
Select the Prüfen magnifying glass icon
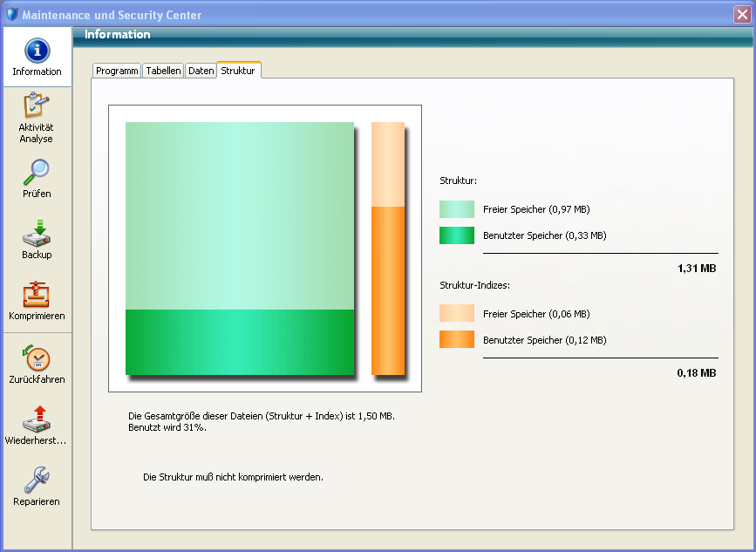click(37, 171)
